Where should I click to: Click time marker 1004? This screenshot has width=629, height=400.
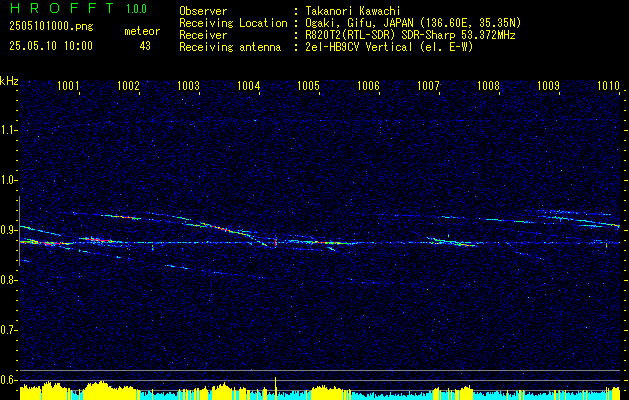tap(248, 85)
